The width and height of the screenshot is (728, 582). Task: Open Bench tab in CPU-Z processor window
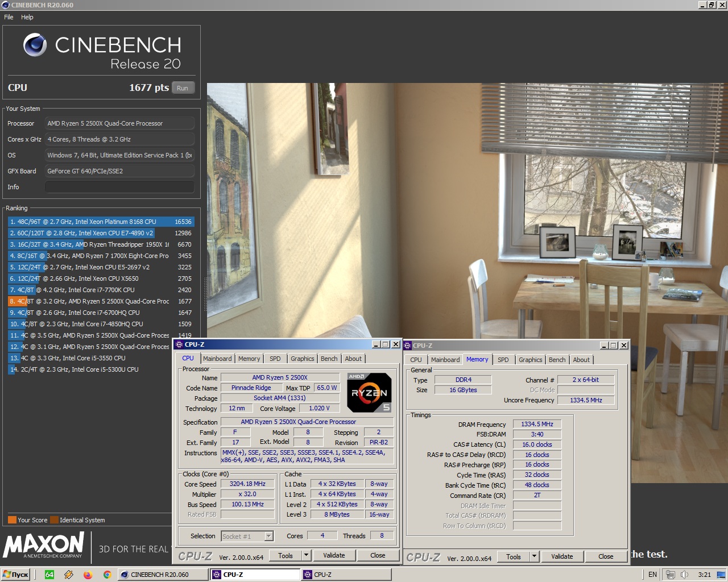tap(329, 359)
